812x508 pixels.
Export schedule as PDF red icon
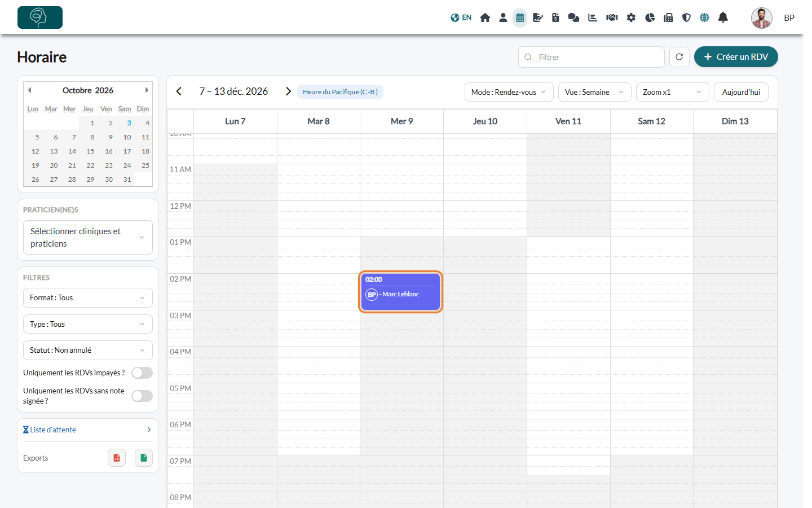tap(117, 458)
